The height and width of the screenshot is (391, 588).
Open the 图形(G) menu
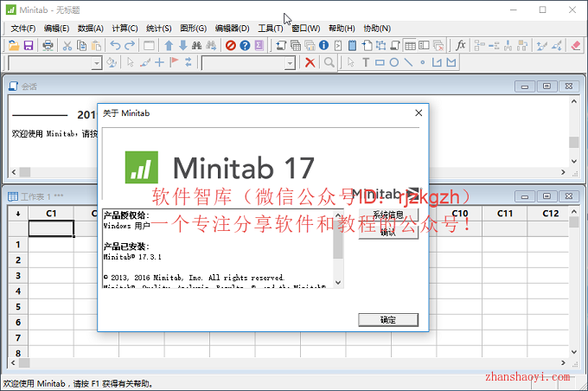(x=193, y=29)
